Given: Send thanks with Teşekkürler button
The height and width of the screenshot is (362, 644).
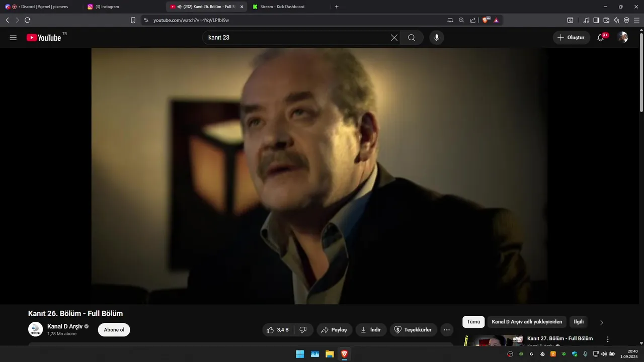Looking at the screenshot, I should pyautogui.click(x=413, y=330).
